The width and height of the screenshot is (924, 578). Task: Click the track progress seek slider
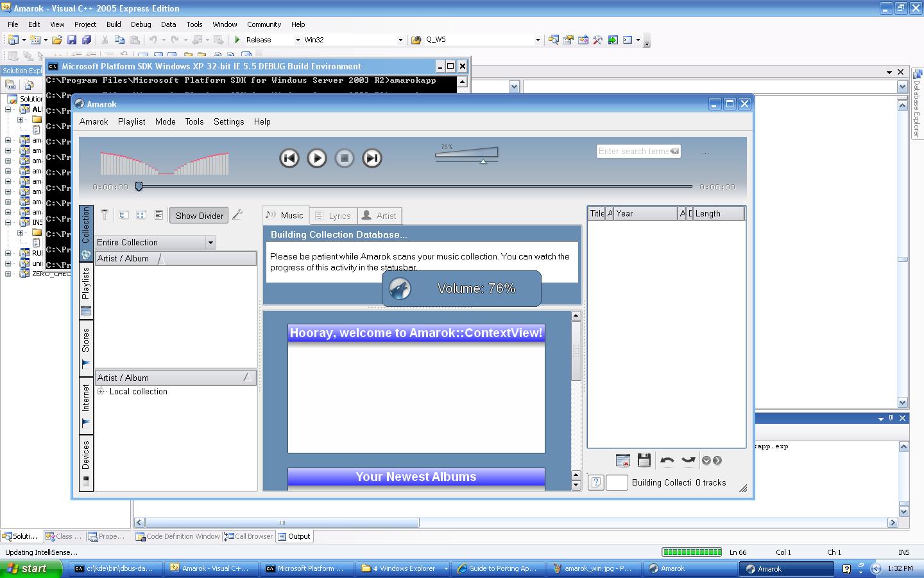click(x=415, y=187)
